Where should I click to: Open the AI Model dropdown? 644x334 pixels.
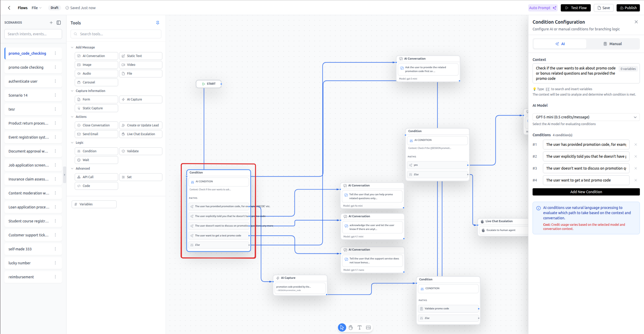click(x=586, y=117)
